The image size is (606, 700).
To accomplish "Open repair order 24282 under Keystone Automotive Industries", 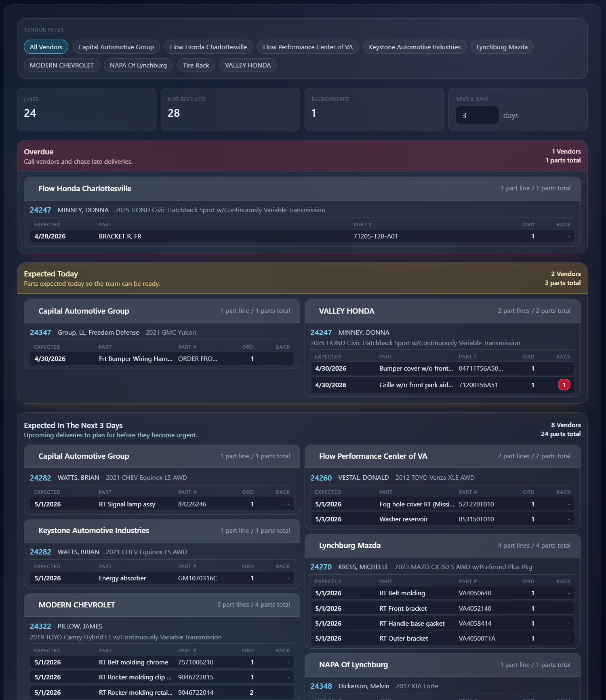I will click(40, 552).
